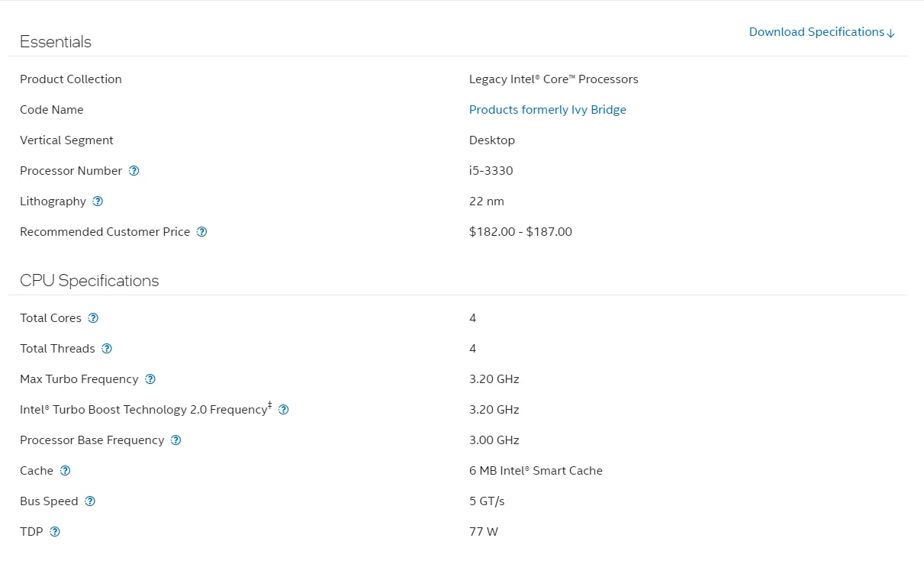This screenshot has height=567, width=924.
Task: Click the CPU Specifications section heading
Action: click(89, 281)
